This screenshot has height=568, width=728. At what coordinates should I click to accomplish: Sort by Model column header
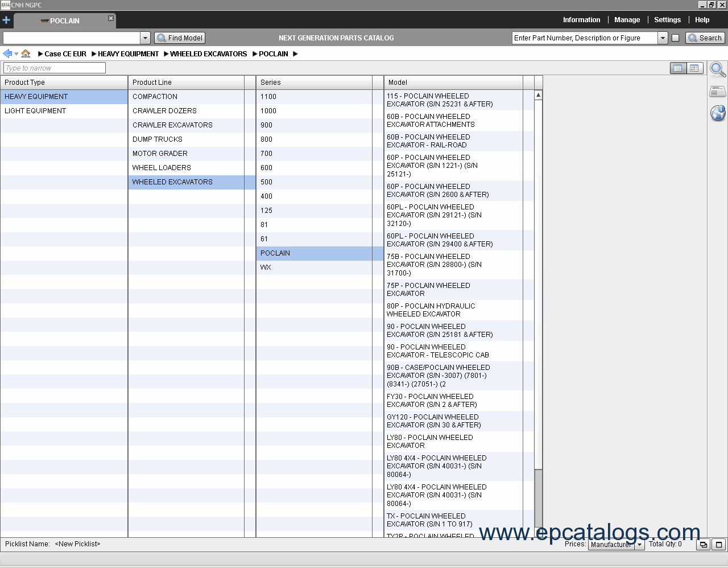tap(453, 83)
